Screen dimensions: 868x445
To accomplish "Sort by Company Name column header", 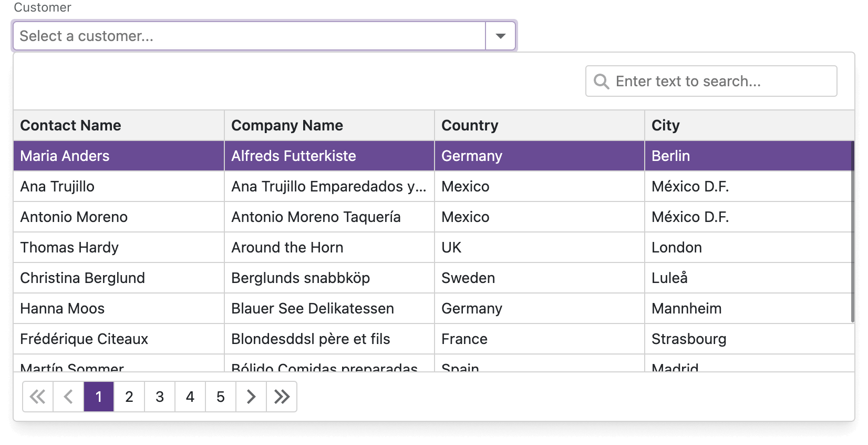I will pyautogui.click(x=287, y=125).
